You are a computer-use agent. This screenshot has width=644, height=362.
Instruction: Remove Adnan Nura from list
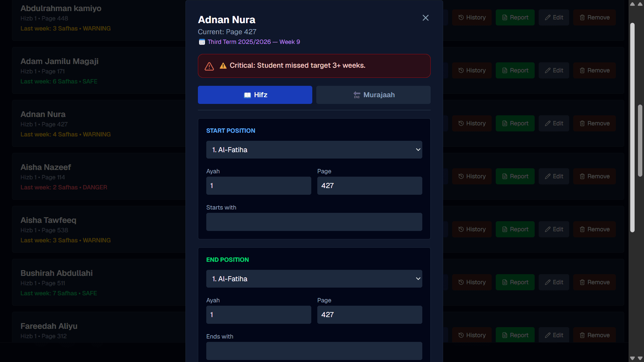594,123
